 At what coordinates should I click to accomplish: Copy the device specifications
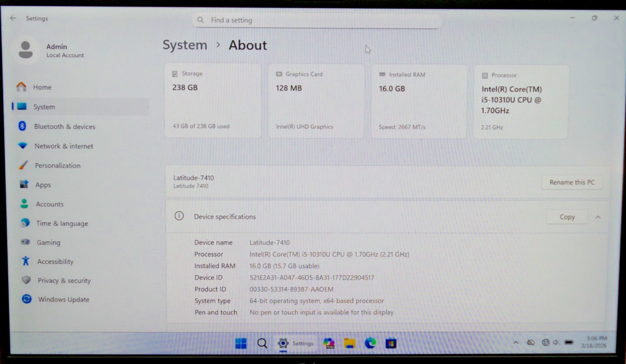point(567,217)
